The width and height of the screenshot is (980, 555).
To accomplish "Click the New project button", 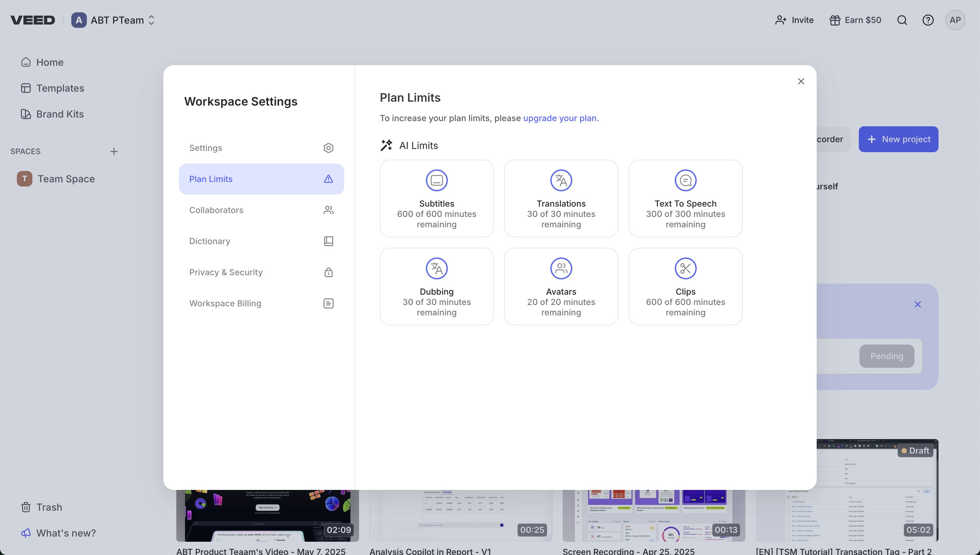I will click(898, 139).
